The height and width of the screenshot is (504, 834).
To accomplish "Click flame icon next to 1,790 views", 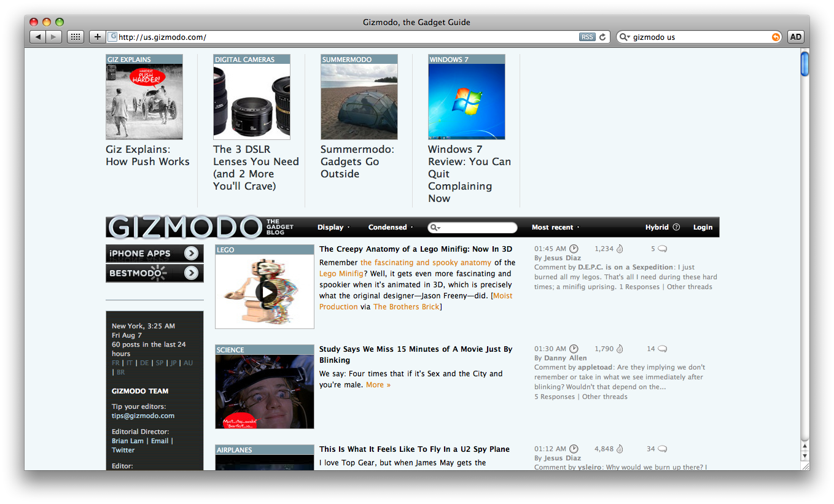I will click(620, 349).
